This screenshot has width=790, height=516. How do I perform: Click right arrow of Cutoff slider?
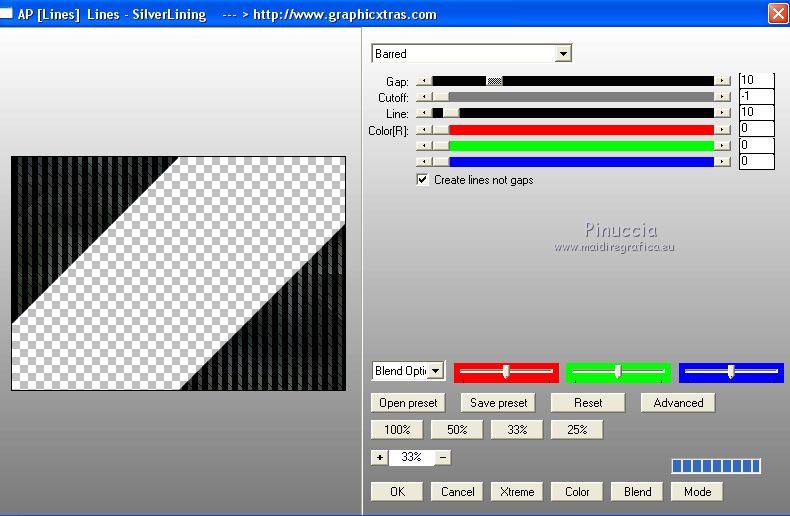(x=722, y=97)
